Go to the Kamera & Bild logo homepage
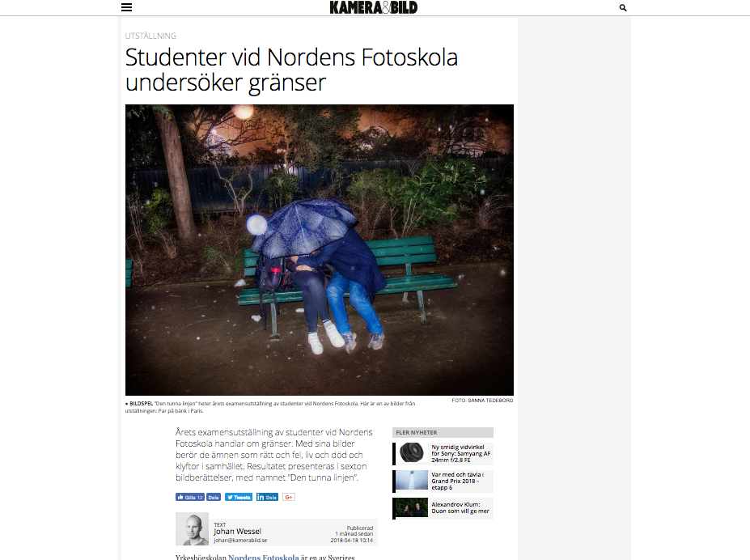The image size is (750, 560). (x=374, y=7)
